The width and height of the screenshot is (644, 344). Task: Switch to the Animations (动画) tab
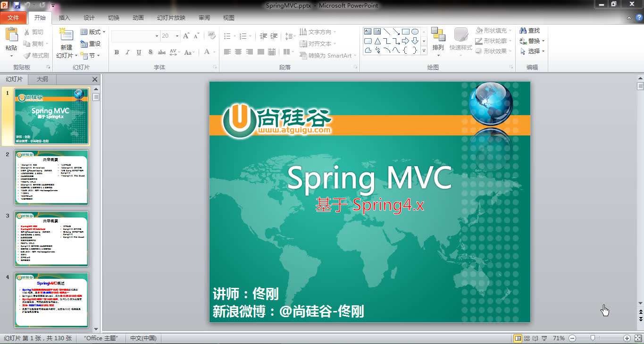point(138,18)
